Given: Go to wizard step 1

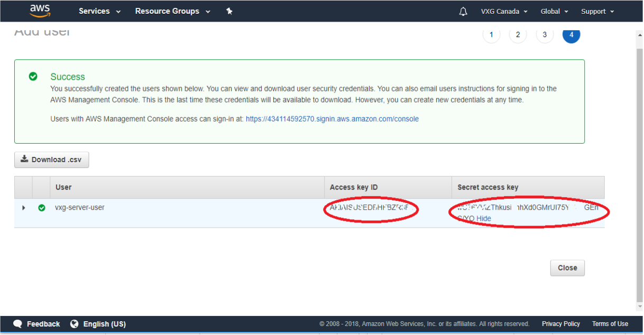Looking at the screenshot, I should [x=491, y=35].
